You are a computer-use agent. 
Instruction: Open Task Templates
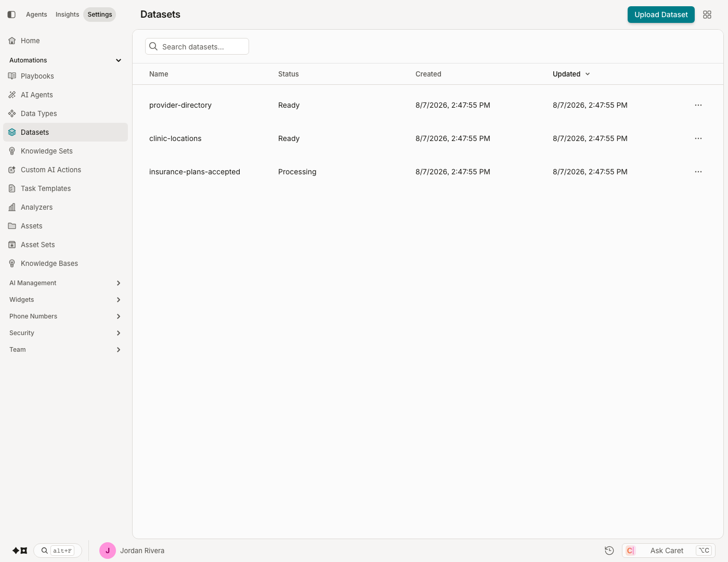pos(66,188)
